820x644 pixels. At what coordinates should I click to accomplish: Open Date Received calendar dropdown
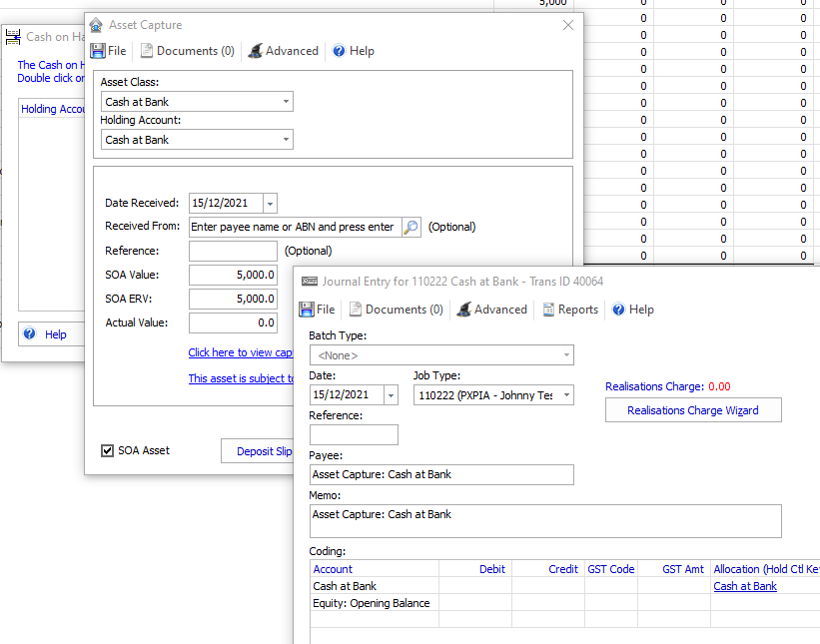(x=270, y=203)
